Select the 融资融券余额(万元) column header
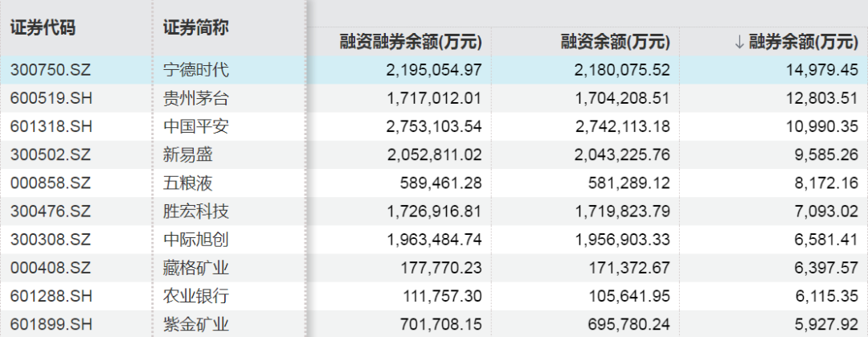The image size is (868, 337). pos(410,42)
